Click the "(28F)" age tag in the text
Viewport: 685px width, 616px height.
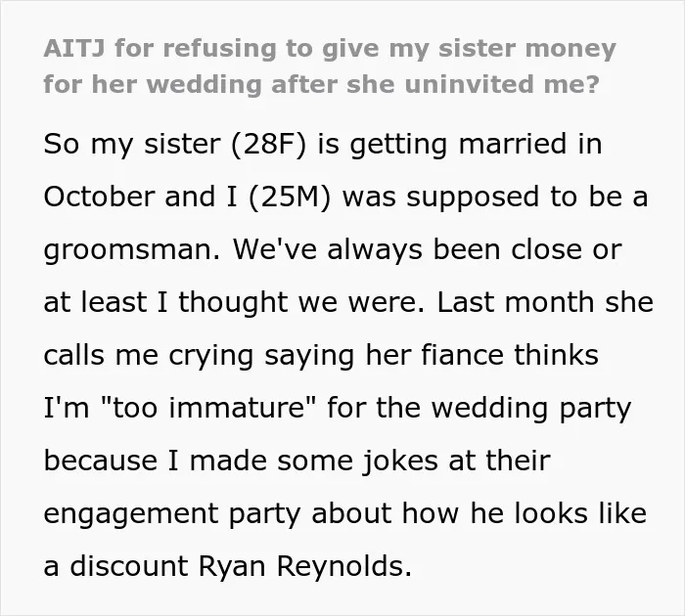(269, 144)
